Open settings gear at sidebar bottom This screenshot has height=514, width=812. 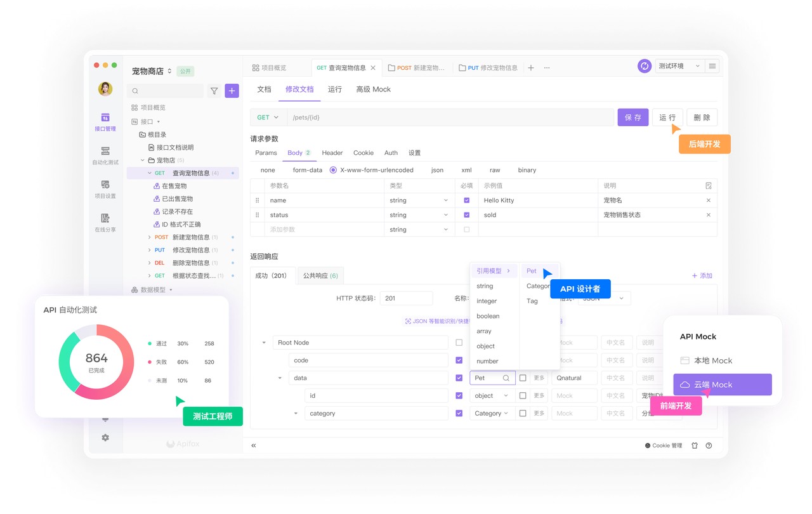(105, 437)
